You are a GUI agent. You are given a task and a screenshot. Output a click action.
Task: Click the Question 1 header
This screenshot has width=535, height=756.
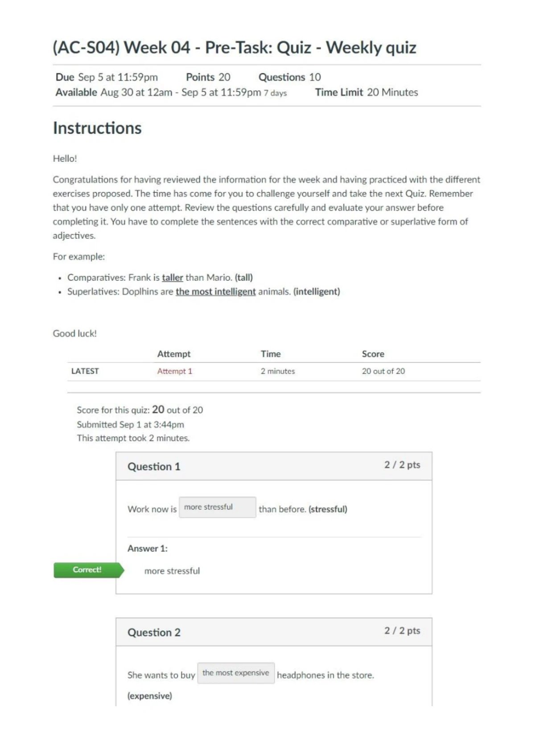click(154, 466)
